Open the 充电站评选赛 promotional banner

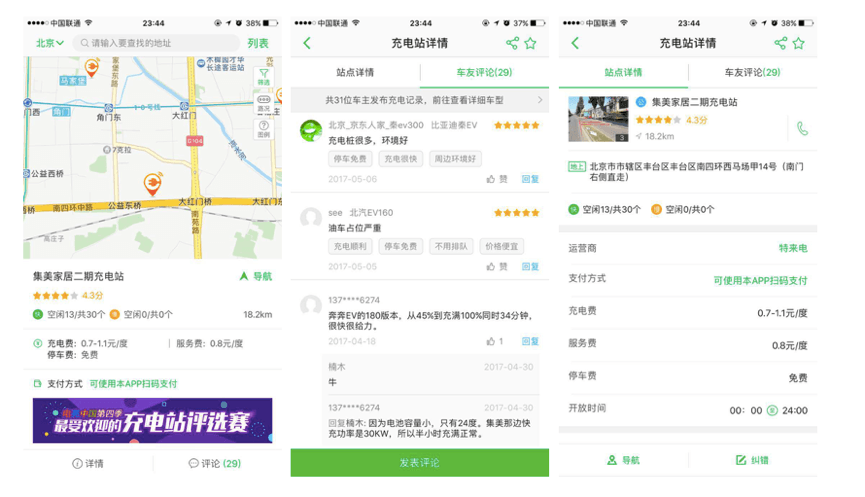pos(152,420)
